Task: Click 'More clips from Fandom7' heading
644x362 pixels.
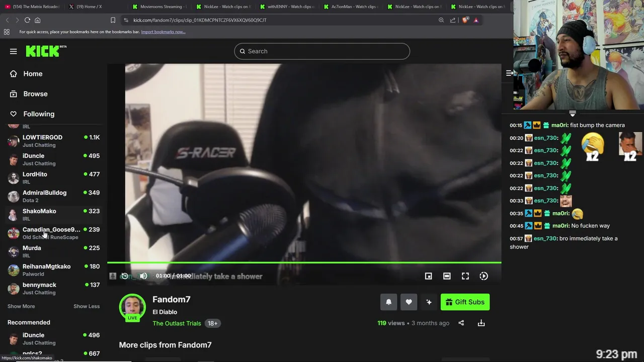Action: (x=165, y=345)
